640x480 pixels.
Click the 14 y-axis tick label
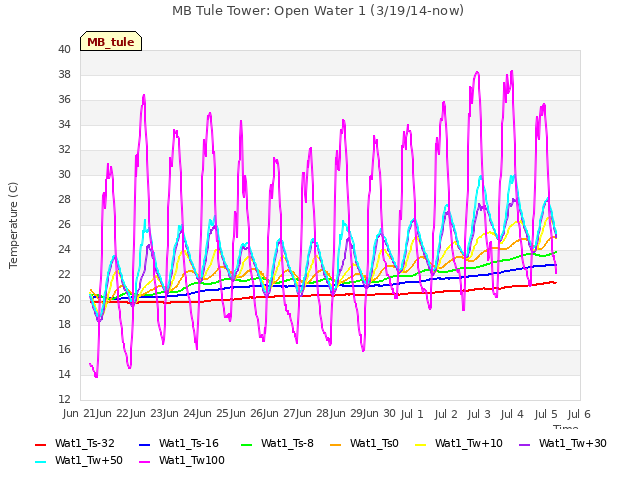[x=64, y=375]
